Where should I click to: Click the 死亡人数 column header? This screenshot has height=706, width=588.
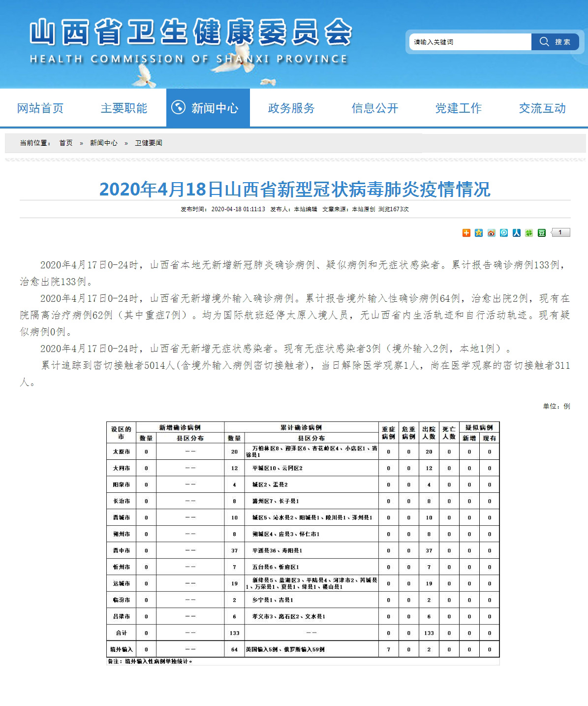[449, 433]
